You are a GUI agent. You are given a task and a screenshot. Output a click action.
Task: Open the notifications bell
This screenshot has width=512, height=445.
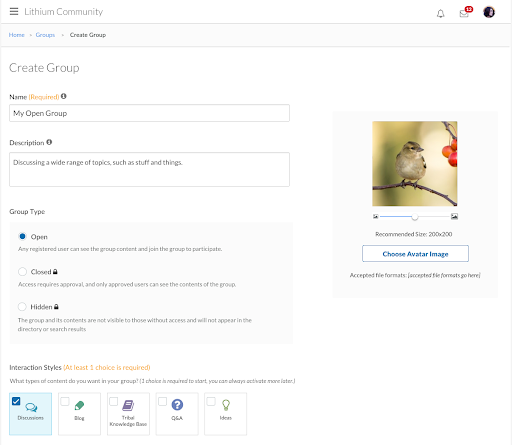coord(440,14)
